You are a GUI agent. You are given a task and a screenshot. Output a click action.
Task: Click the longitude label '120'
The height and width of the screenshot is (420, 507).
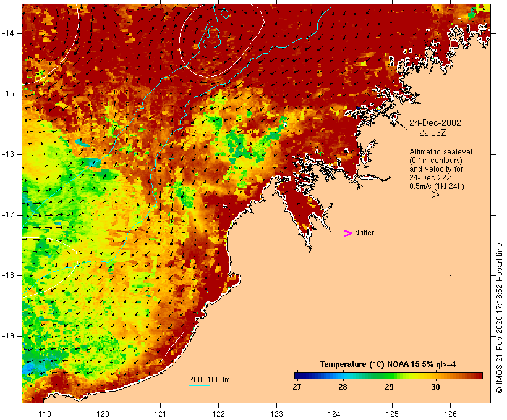pyautogui.click(x=103, y=414)
